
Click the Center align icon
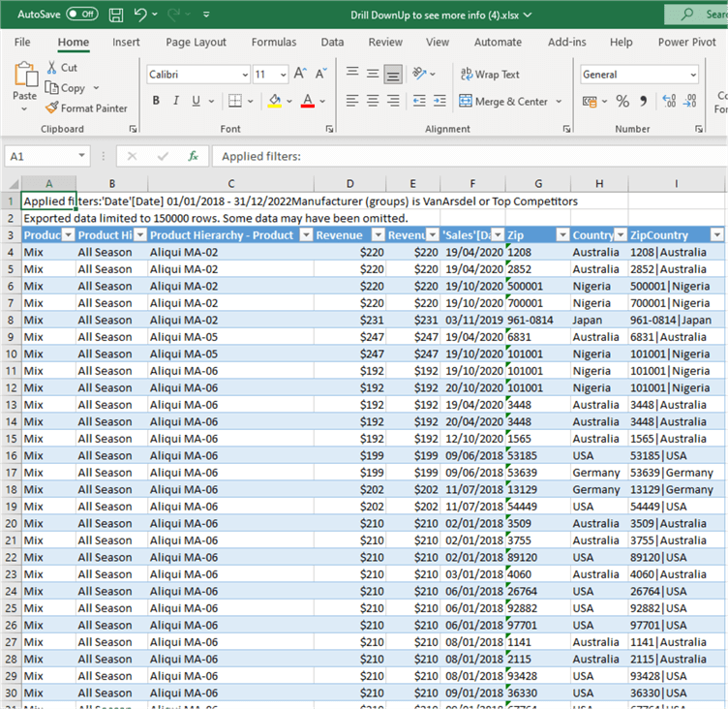(372, 101)
